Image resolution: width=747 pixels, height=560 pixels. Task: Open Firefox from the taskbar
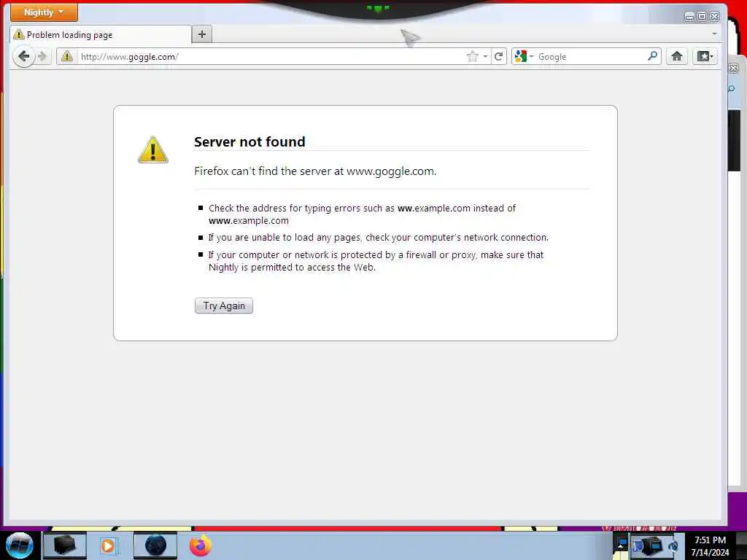click(201, 545)
